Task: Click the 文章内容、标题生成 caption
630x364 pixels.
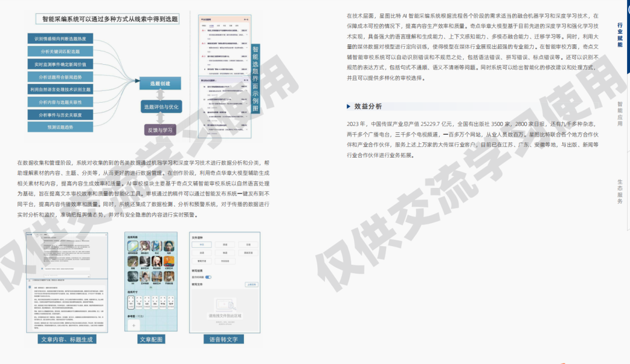Action: tap(66, 339)
